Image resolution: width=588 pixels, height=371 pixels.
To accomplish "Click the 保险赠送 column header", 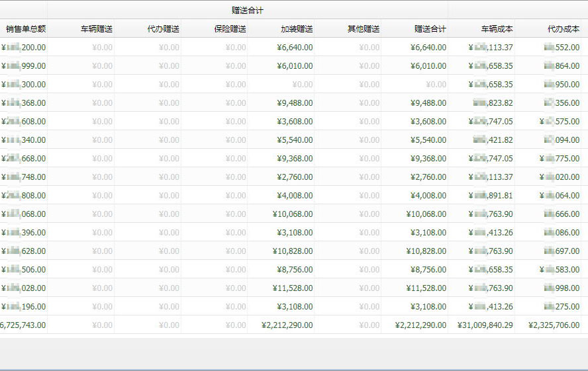I will click(230, 29).
